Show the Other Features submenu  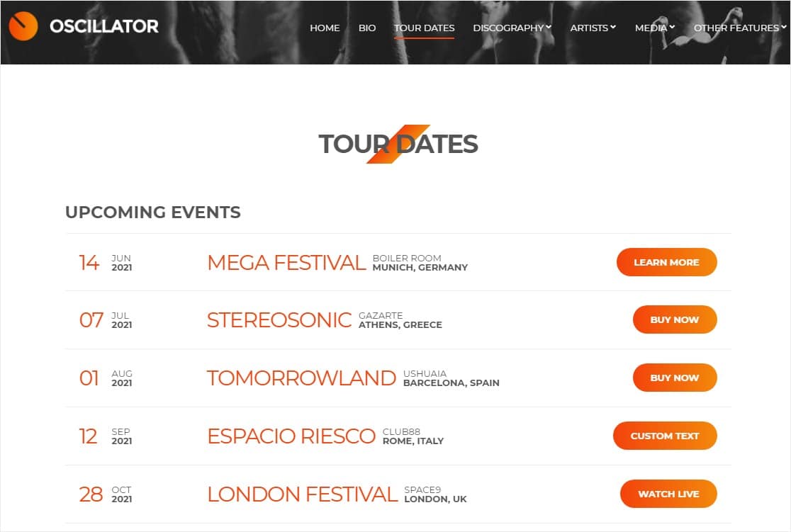click(739, 28)
